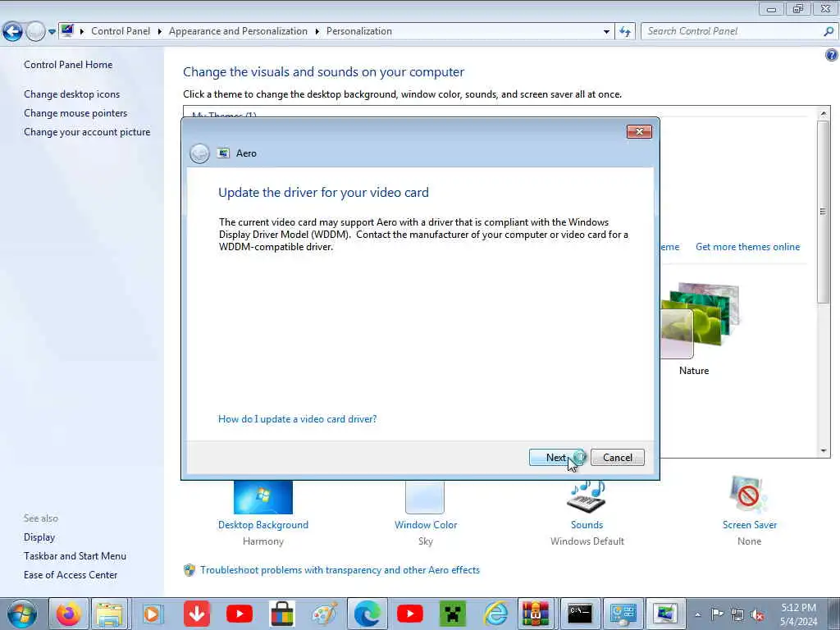Cancel the Aero troubleshooter dialog
Screen dimensions: 840x630
coord(617,458)
